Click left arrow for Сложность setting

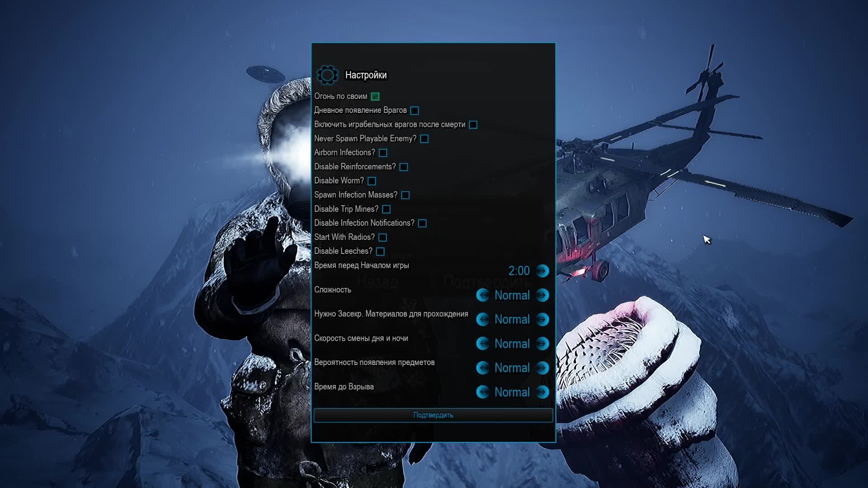coord(482,295)
